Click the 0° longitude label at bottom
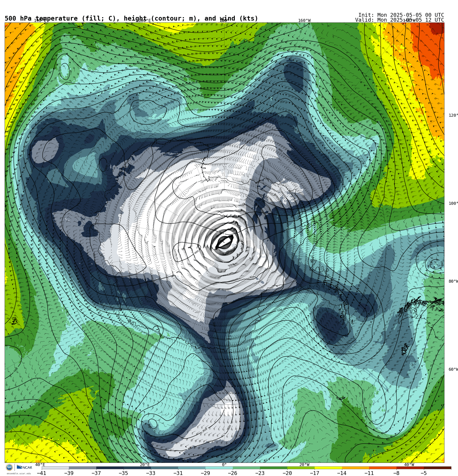The image size is (458, 476). (x=224, y=465)
